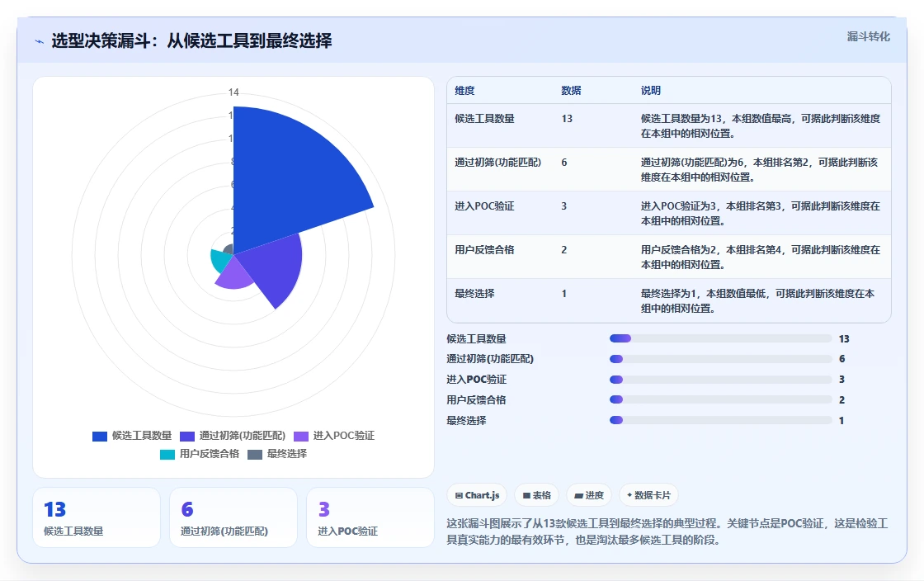924x581 pixels.
Task: Click the 最终选择 progress bar
Action: click(721, 420)
